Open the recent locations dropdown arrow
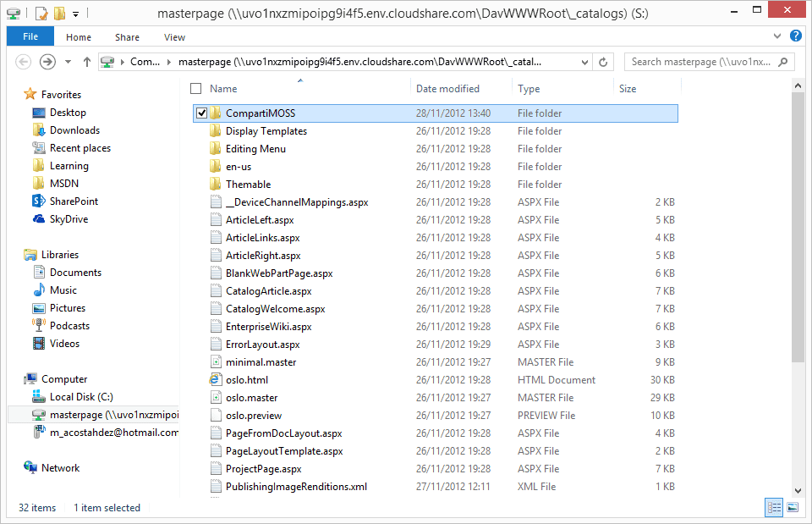The width and height of the screenshot is (812, 524). pyautogui.click(x=68, y=62)
